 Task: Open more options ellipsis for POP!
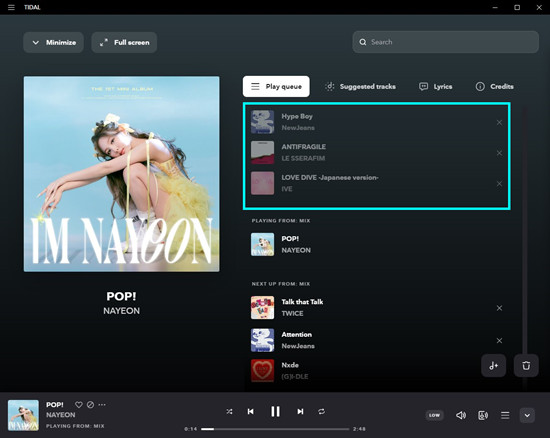(102, 405)
